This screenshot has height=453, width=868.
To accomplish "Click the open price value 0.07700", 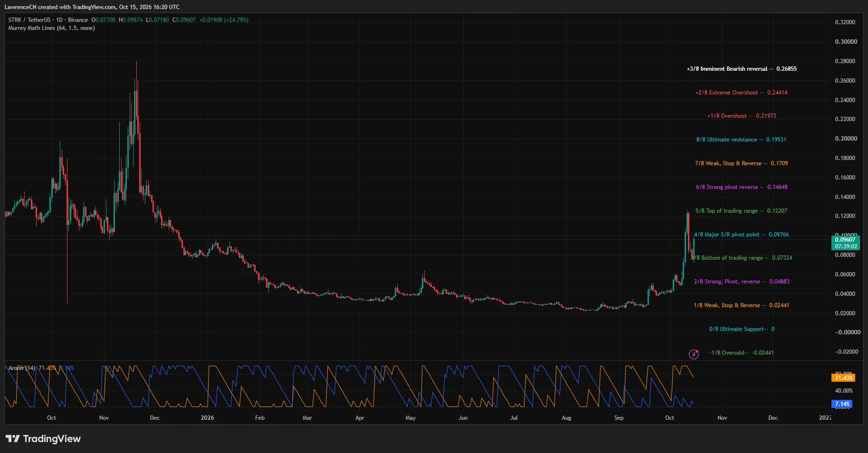I will 105,20.
